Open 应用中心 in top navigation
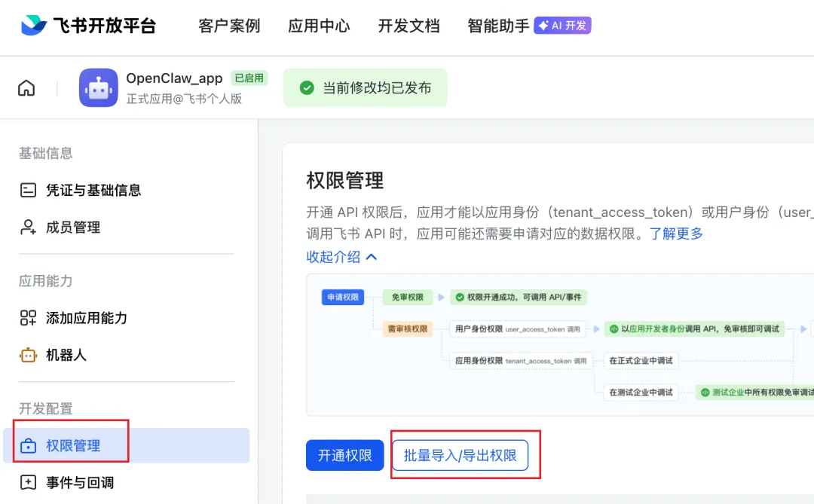This screenshot has height=504, width=814. (319, 26)
